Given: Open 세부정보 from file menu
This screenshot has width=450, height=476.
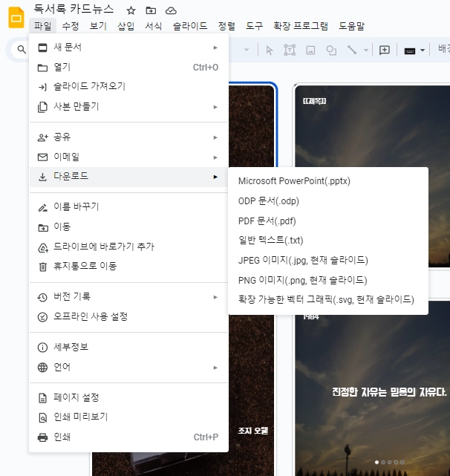Looking at the screenshot, I should click(128, 347).
